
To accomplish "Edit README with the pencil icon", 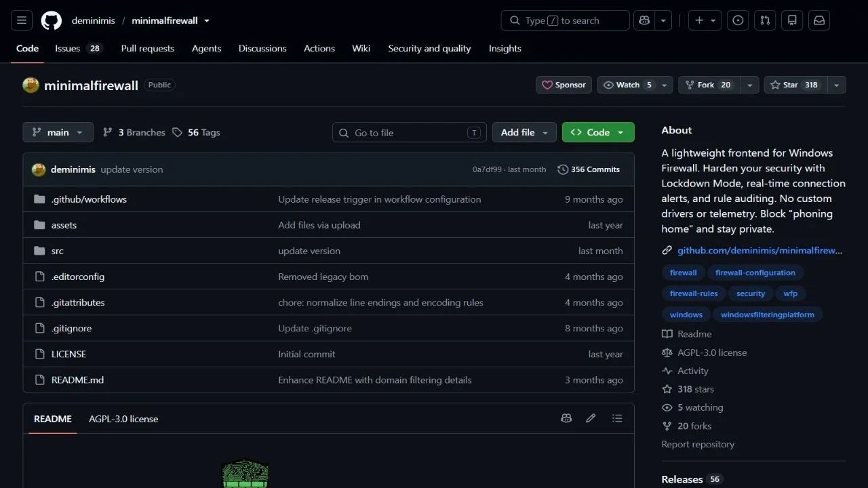I will click(591, 419).
